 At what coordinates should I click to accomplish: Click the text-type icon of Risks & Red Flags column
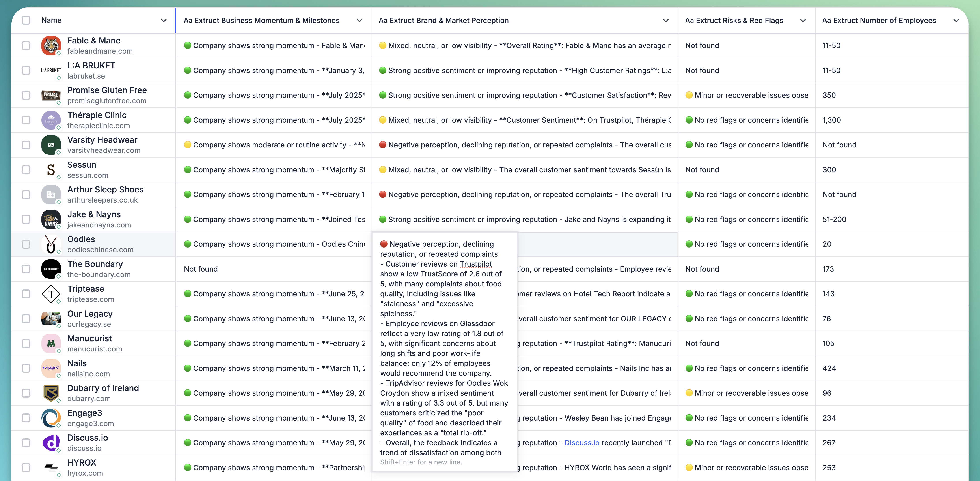tap(689, 21)
